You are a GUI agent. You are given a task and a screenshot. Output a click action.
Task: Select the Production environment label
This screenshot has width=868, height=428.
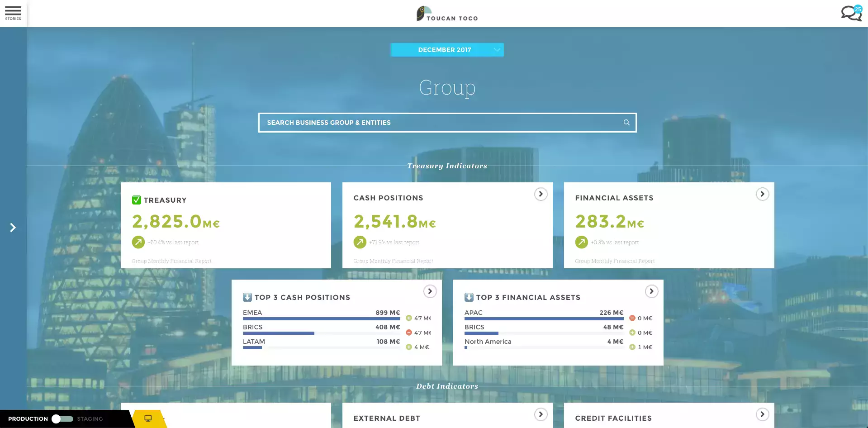(28, 419)
